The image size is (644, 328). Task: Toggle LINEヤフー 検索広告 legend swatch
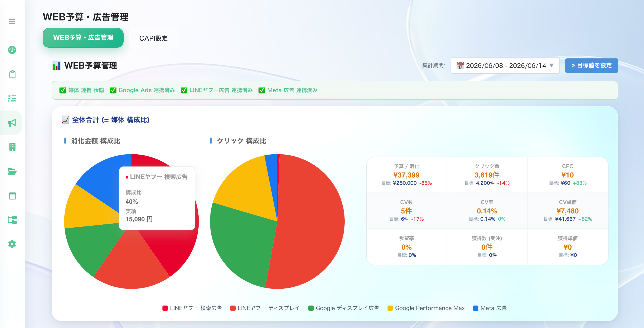165,308
